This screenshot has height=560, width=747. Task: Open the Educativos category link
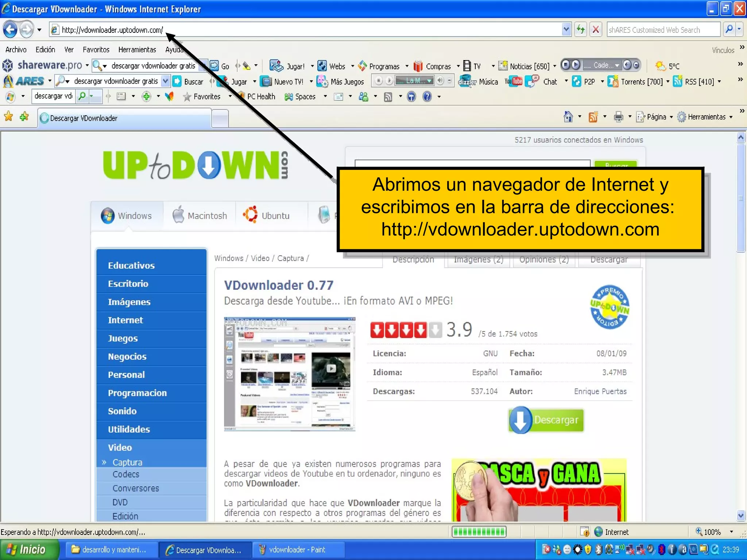pos(131,265)
